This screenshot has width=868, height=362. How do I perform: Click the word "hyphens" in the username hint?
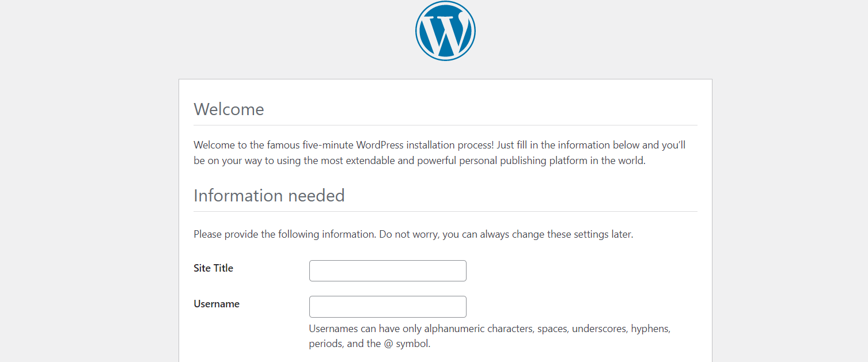click(x=650, y=329)
